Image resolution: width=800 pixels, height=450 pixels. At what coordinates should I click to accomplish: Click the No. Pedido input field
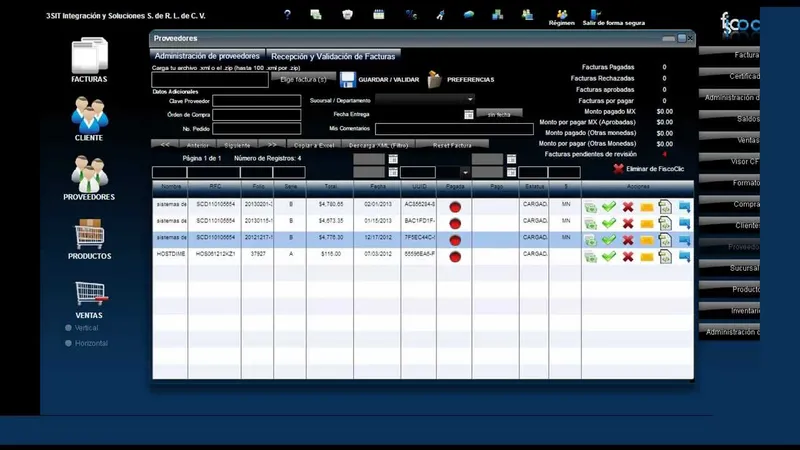point(257,129)
